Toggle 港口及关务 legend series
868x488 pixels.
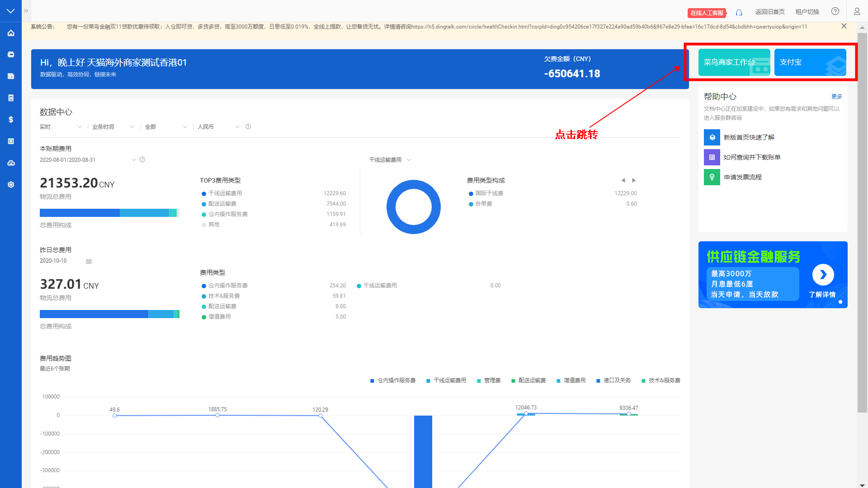click(613, 380)
